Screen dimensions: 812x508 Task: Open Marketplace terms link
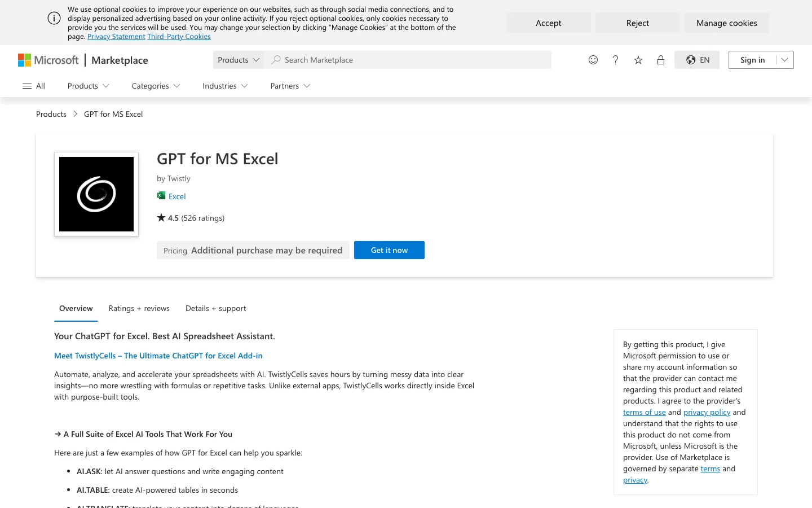[710, 468]
